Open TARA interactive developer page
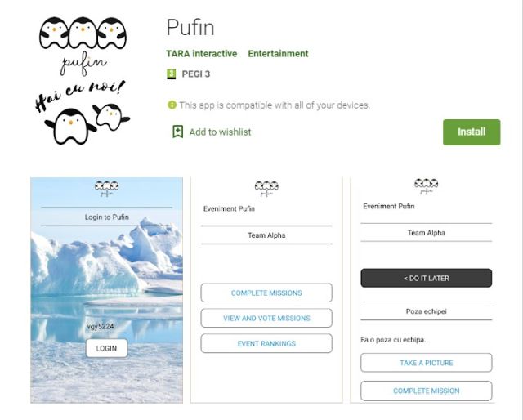Screen dimensions: 523x420 pos(202,54)
